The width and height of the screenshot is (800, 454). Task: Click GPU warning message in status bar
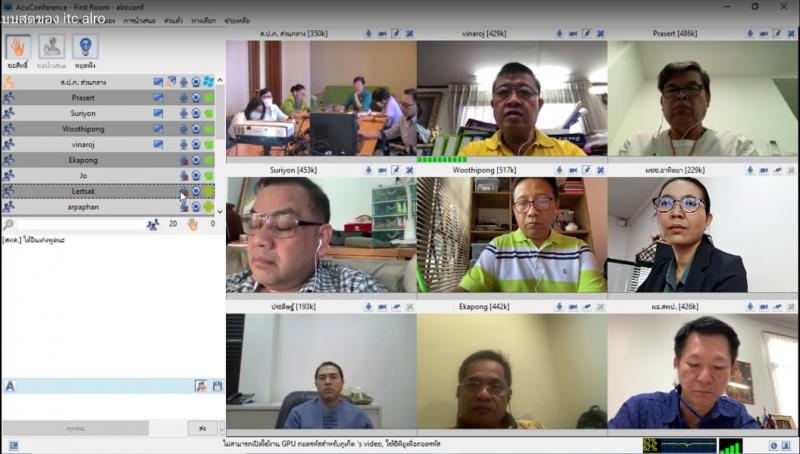pyautogui.click(x=332, y=444)
